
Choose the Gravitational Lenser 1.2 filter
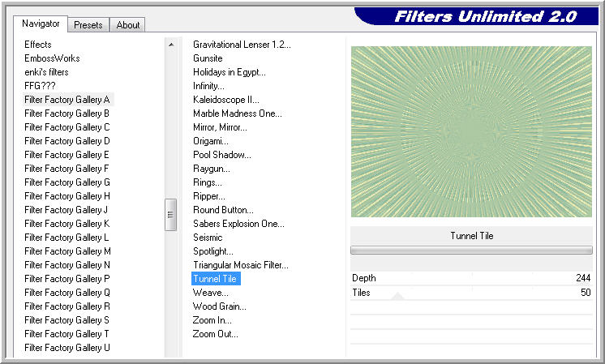(242, 45)
